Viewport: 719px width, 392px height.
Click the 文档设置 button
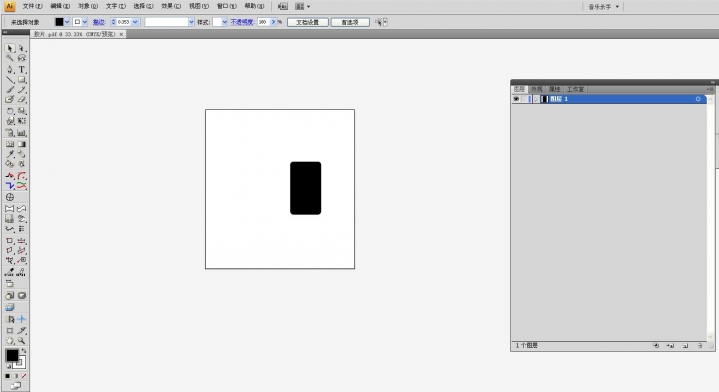308,22
